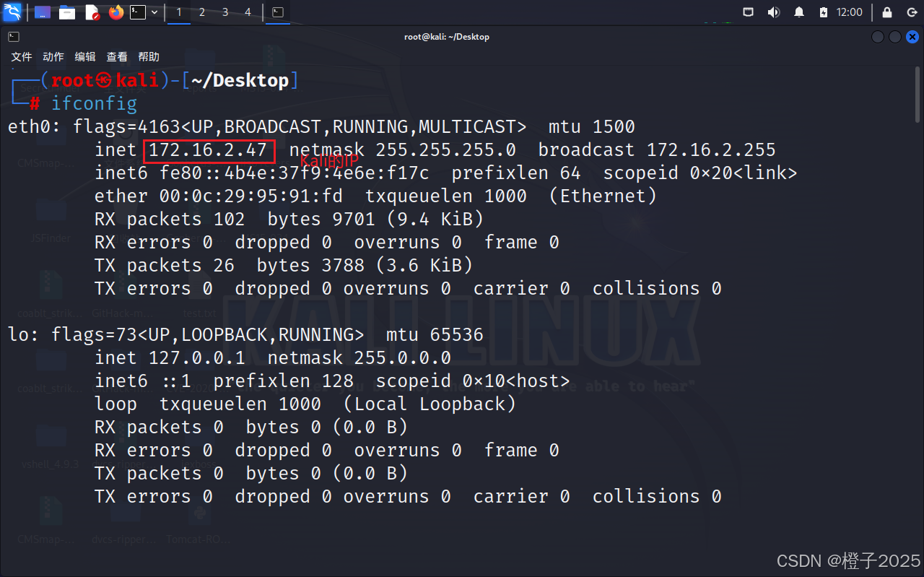924x577 pixels.
Task: Open the 查看 menu
Action: coord(117,57)
